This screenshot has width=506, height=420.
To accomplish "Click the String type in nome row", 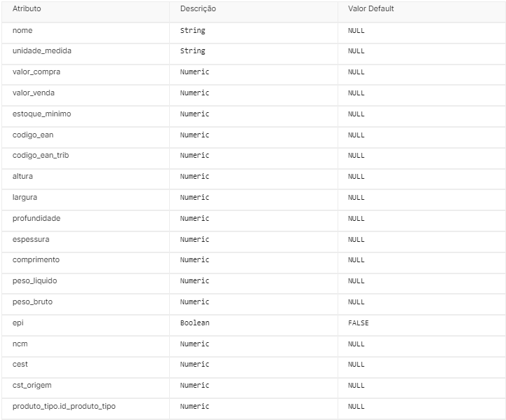I will click(x=193, y=31).
